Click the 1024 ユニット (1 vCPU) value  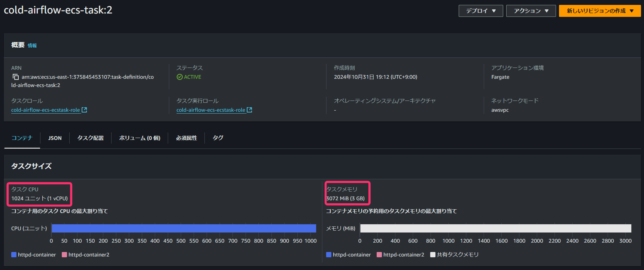[x=39, y=198]
